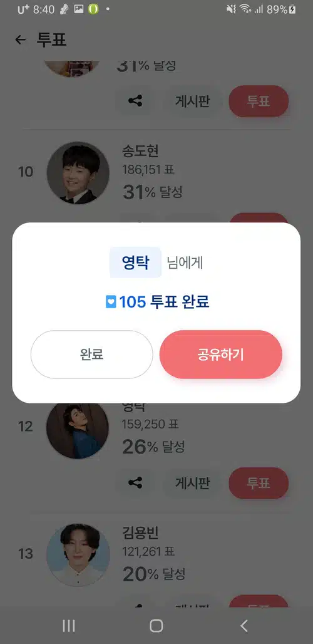Image resolution: width=313 pixels, height=644 pixels.
Task: Tap red 투표 button in top row
Action: click(259, 101)
